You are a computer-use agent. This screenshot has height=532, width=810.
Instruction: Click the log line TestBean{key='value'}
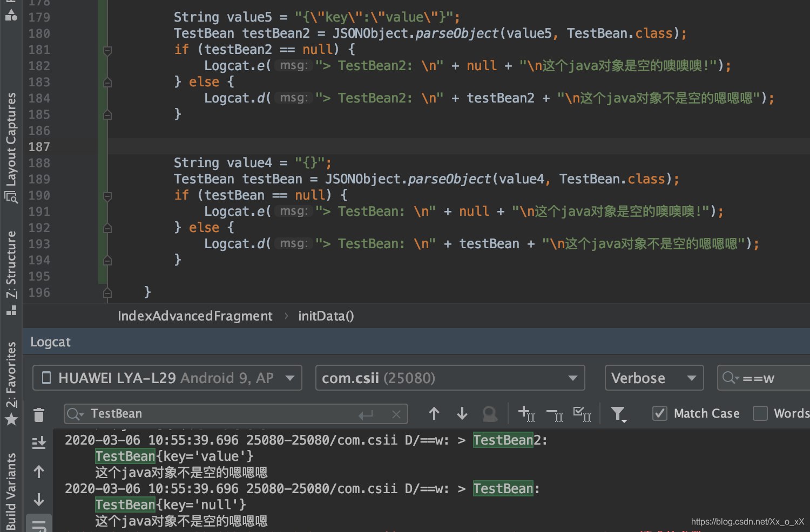click(174, 456)
